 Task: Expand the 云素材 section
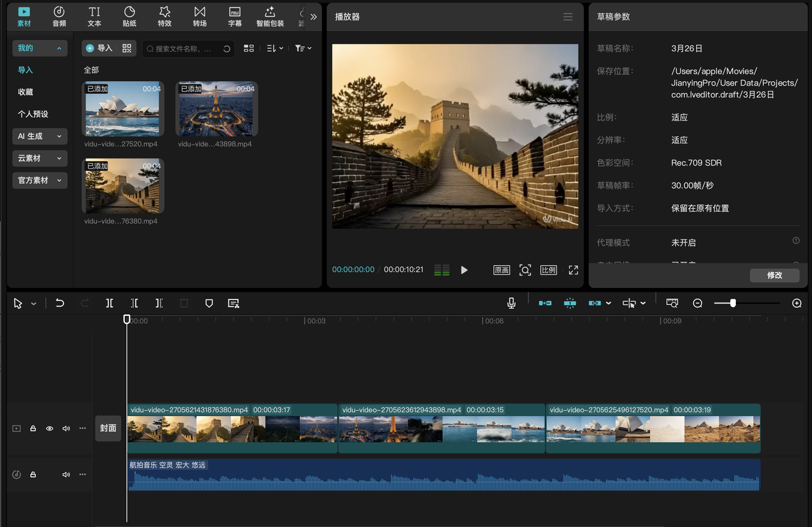[x=39, y=159]
